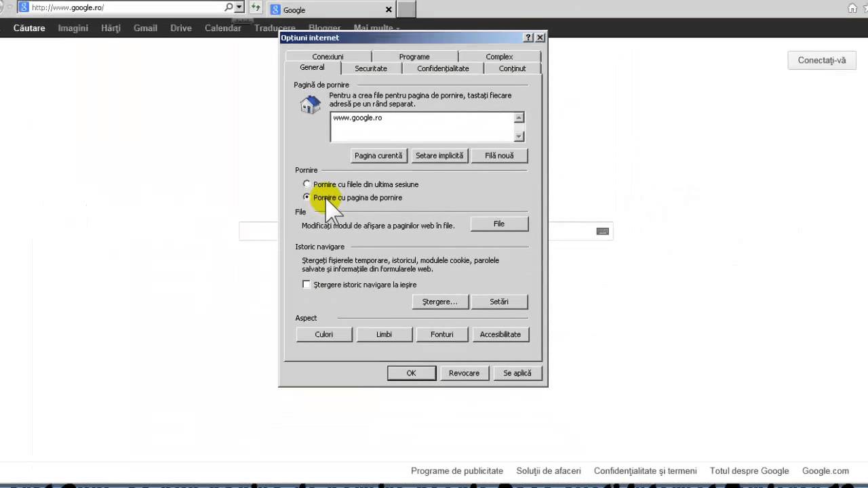Click the browser Home icon
The width and height of the screenshot is (868, 488).
tap(852, 8)
